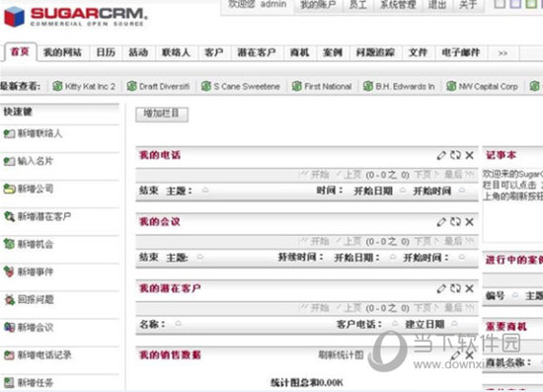Close the 我的潜在客户 panel
This screenshot has height=392, width=543.
[x=469, y=288]
